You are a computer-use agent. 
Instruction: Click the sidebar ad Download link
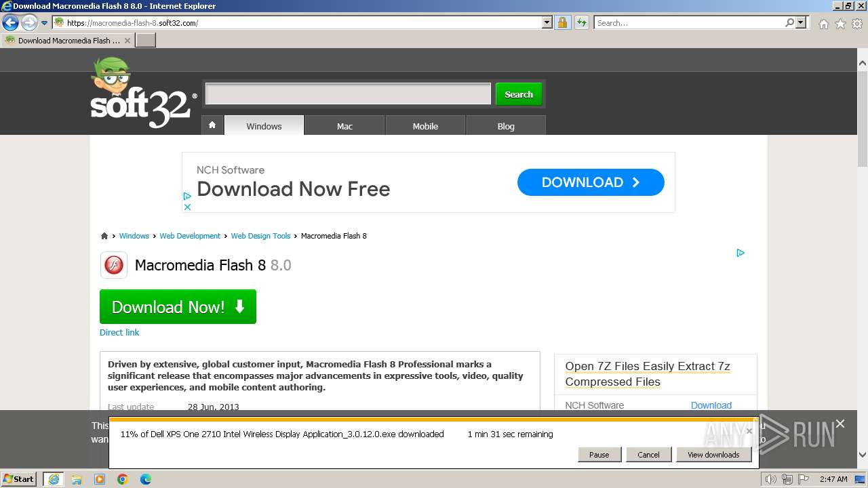[x=711, y=405]
